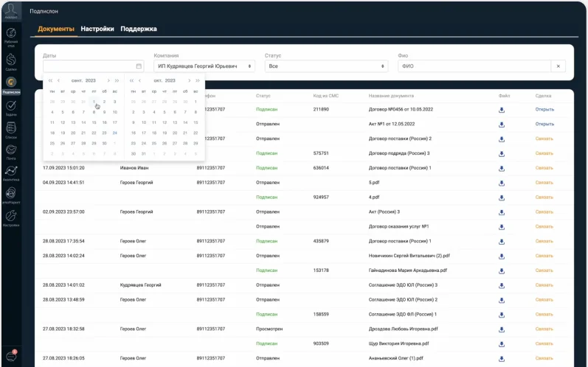
Task: Click the date 17.09.2023 15:01:20
Action: click(x=63, y=168)
